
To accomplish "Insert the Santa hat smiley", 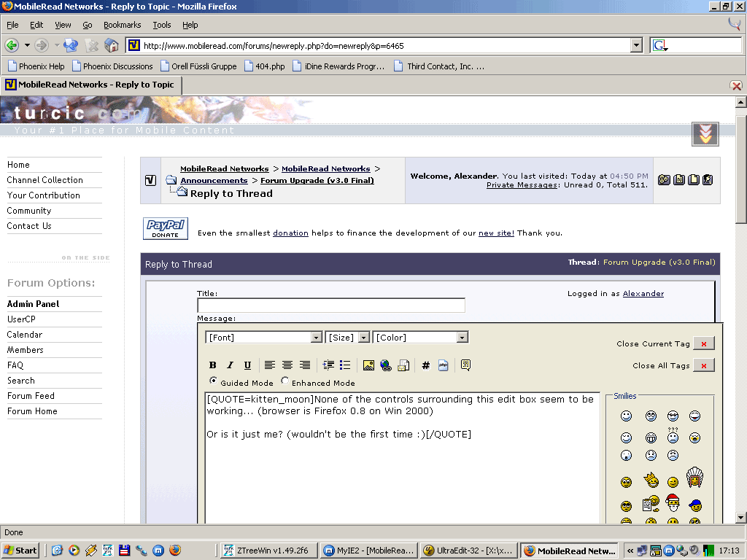I will click(672, 502).
